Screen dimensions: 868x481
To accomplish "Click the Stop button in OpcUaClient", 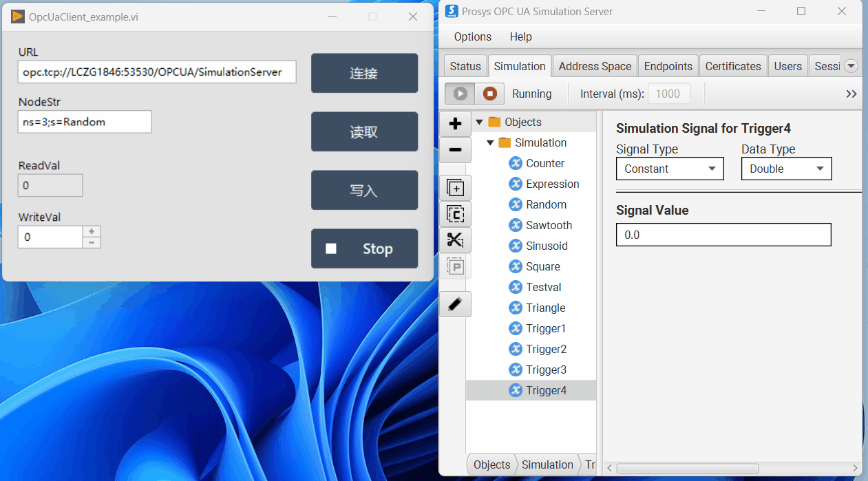I will (364, 248).
